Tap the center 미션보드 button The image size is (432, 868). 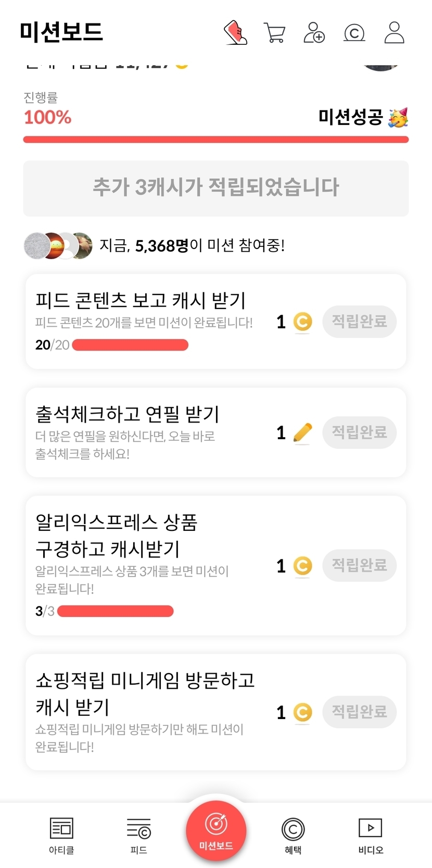coord(216,830)
